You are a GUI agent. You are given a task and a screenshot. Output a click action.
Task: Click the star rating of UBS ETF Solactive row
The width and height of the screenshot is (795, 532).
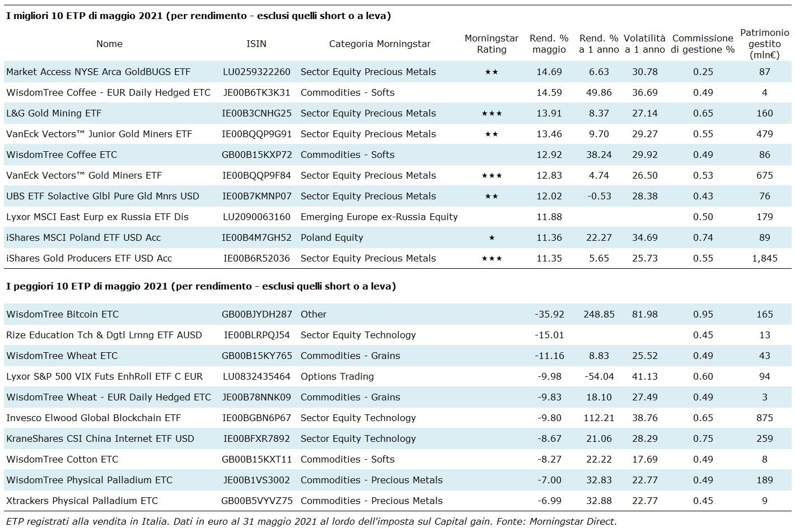(491, 197)
